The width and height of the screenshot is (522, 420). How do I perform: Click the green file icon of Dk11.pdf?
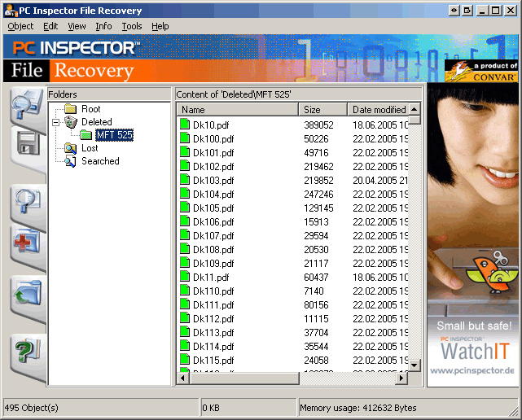[x=185, y=276]
